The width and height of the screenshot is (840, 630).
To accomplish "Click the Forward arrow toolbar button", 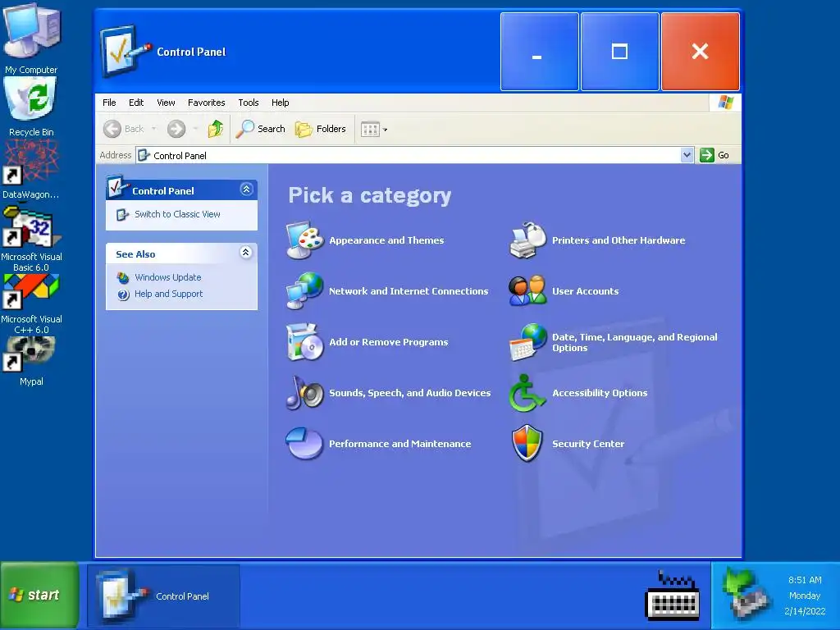I will click(x=176, y=129).
